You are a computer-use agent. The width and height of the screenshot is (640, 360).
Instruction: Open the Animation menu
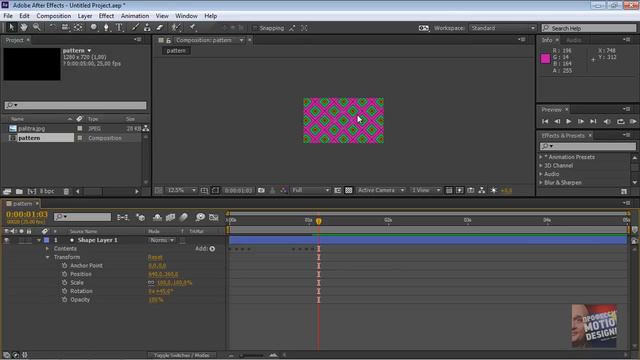(135, 16)
